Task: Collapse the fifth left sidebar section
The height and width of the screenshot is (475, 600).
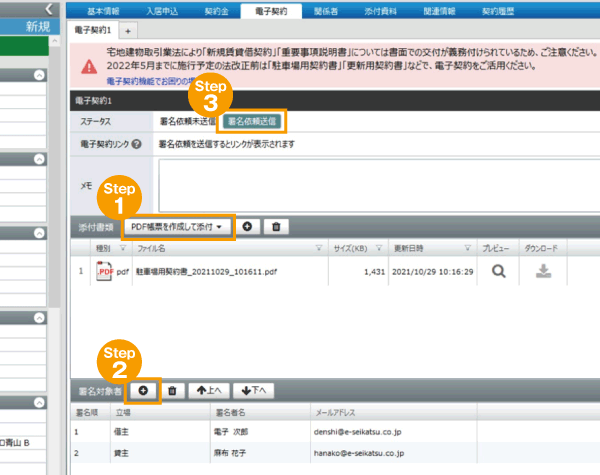Action: [39, 402]
